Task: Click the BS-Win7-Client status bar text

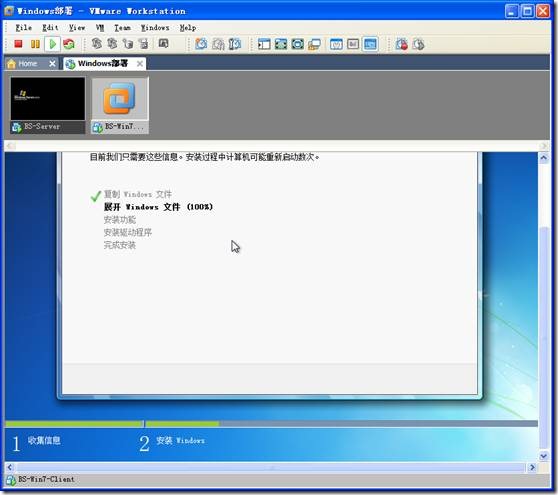Action: [46, 479]
